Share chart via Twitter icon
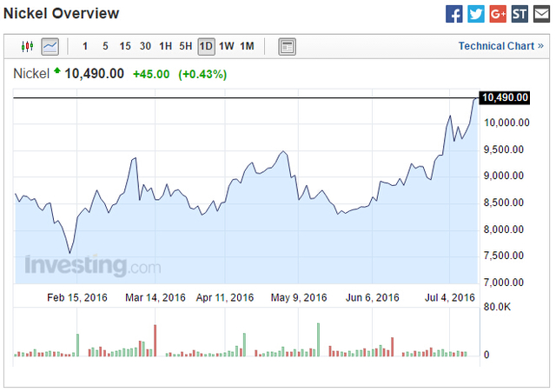Screen dimensions: 556x392 tap(476, 14)
